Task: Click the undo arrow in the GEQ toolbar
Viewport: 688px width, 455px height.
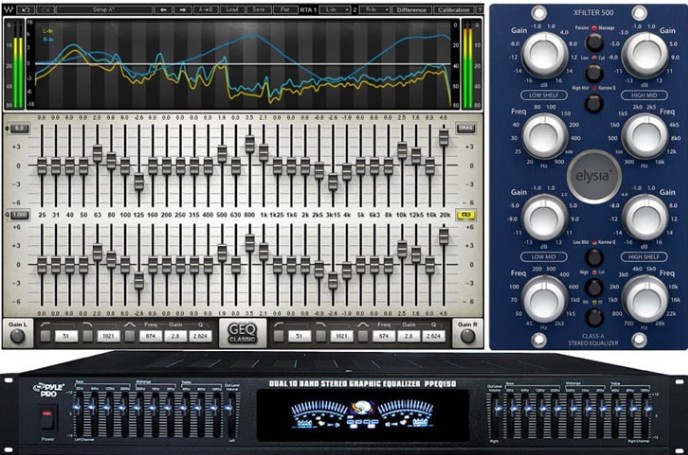Action: [26, 10]
